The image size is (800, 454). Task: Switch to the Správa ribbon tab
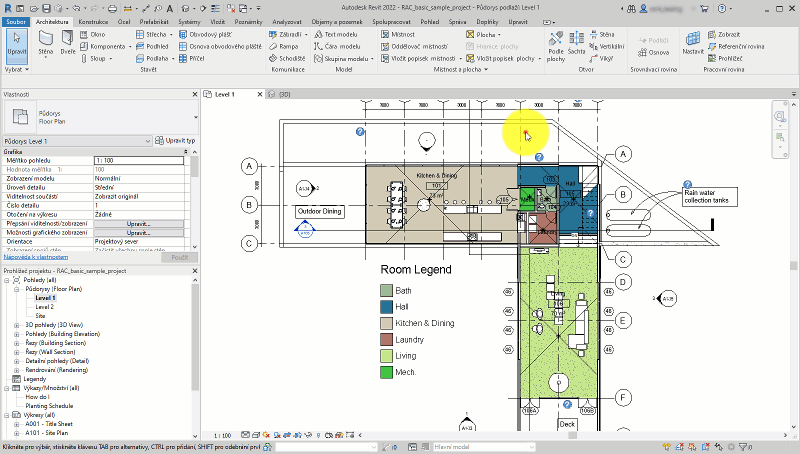tap(457, 22)
